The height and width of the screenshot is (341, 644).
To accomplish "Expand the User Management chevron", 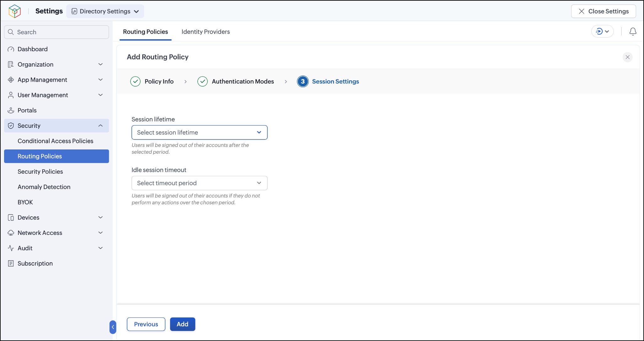I will click(x=101, y=95).
